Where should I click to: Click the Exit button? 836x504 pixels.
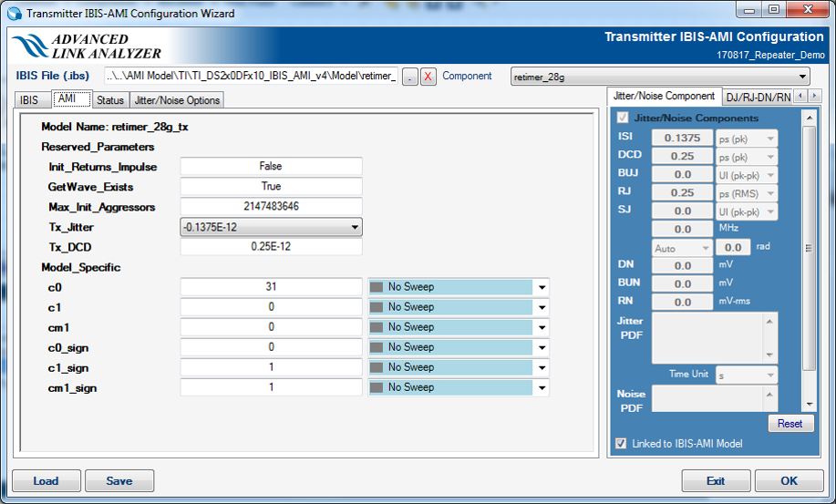(x=716, y=480)
